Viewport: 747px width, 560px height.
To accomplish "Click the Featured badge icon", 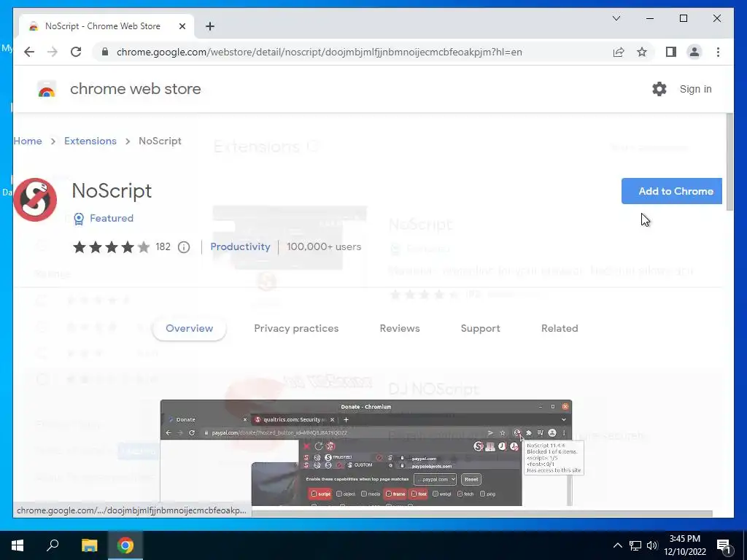I will 79,219.
